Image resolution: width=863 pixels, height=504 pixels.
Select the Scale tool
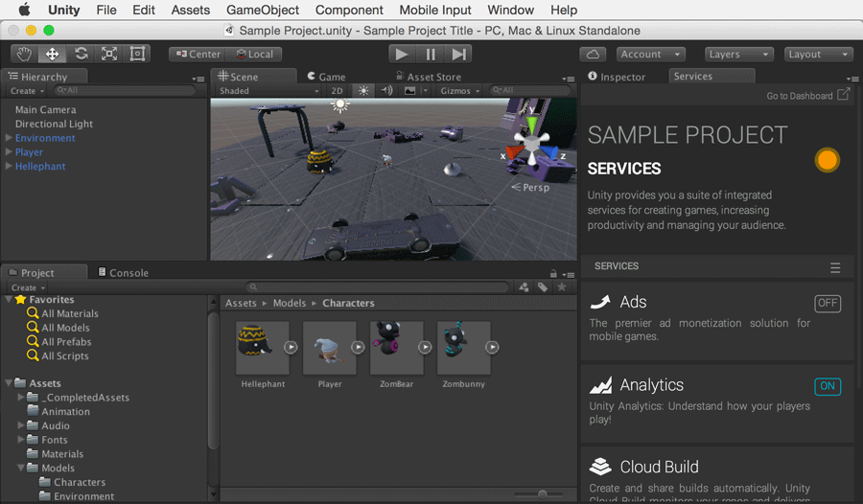click(x=108, y=55)
